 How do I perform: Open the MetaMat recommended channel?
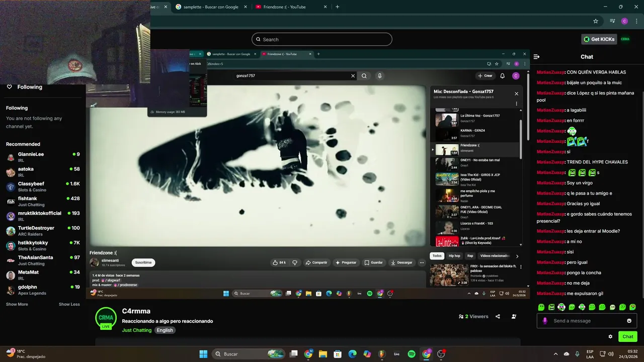(x=43, y=275)
